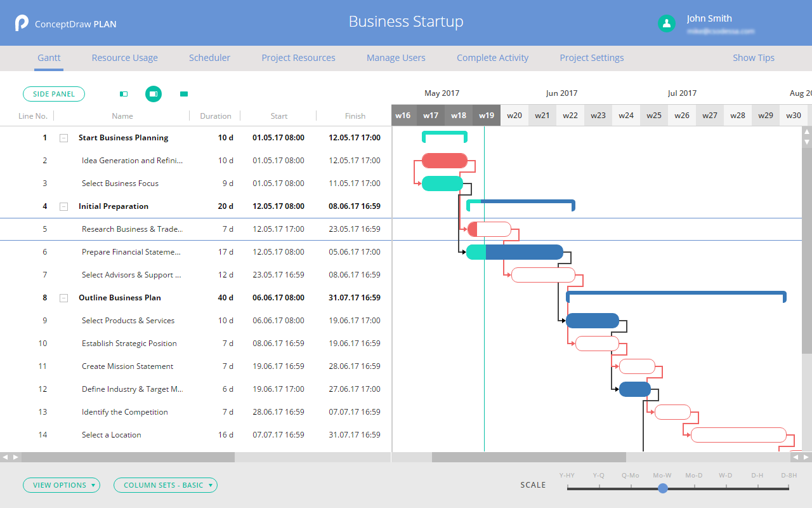Open the Project Resources tab
Viewport: 812px width, 508px height.
click(298, 58)
